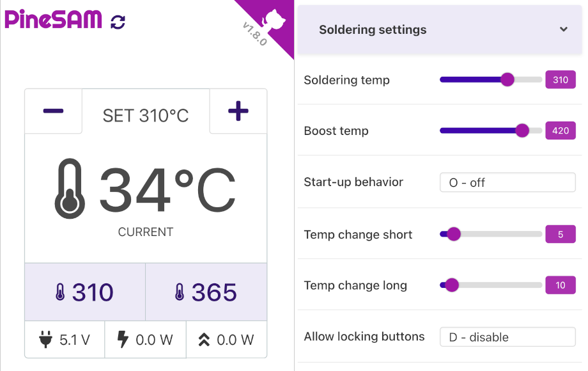This screenshot has width=588, height=371.
Task: Click the Soldering temp slider handle
Action: pos(507,80)
